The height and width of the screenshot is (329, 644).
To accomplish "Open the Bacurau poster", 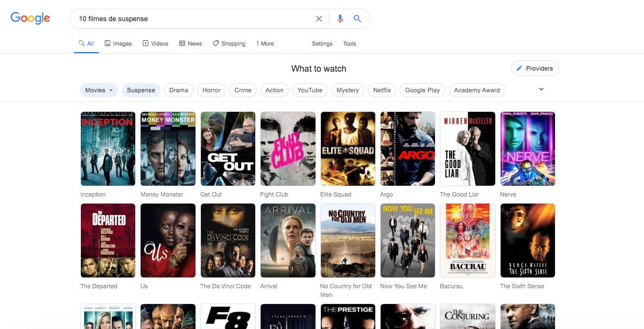I will [x=468, y=241].
